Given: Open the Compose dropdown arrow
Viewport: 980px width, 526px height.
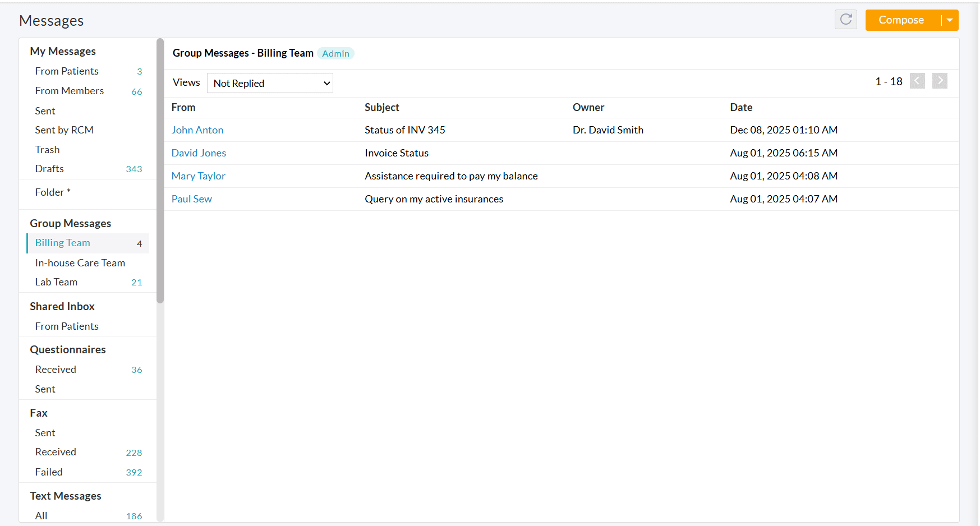Looking at the screenshot, I should click(x=950, y=20).
